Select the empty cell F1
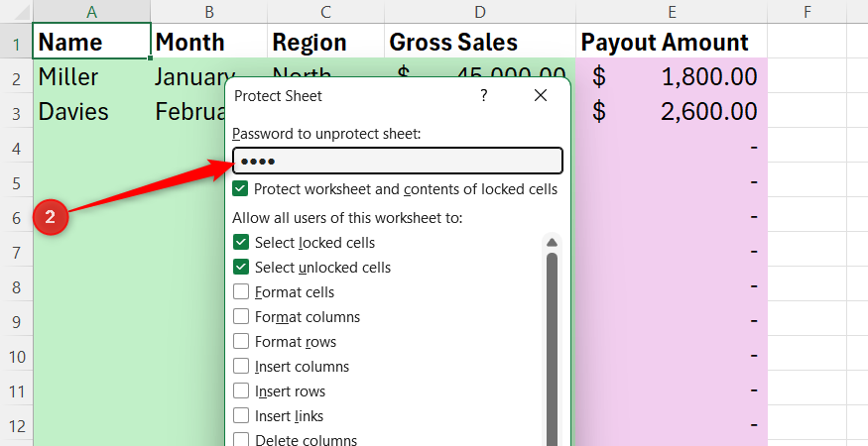This screenshot has height=446, width=868. coord(807,41)
